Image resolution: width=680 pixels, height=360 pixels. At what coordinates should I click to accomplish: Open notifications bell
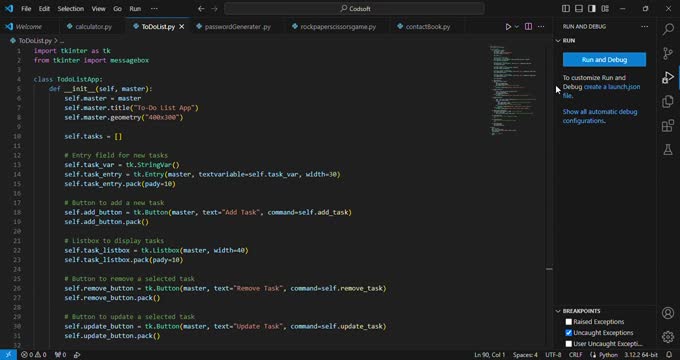pos(669,355)
